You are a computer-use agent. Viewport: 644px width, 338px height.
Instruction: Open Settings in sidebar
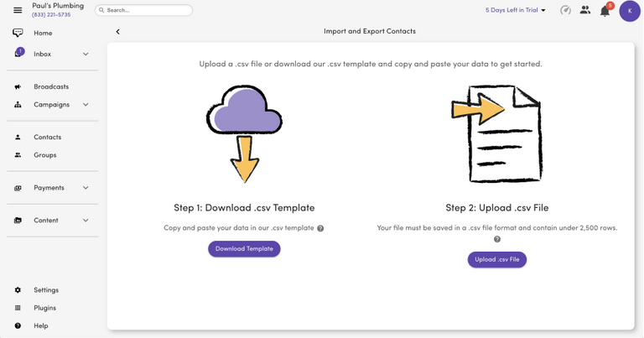[x=46, y=290]
